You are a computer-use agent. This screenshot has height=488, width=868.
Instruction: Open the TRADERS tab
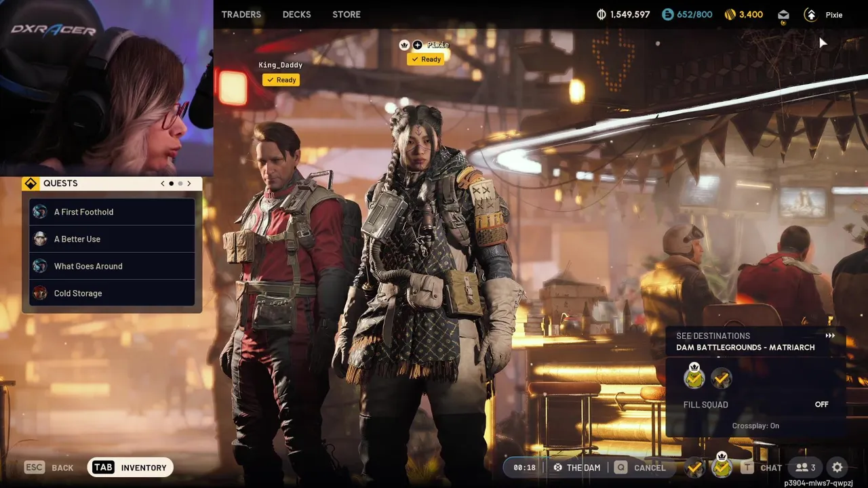[241, 14]
